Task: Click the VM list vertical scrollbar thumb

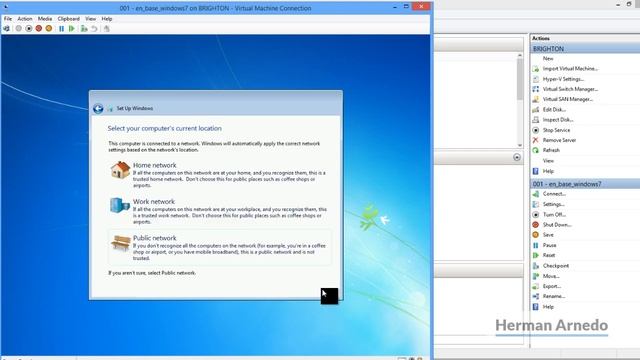Action: [520, 79]
